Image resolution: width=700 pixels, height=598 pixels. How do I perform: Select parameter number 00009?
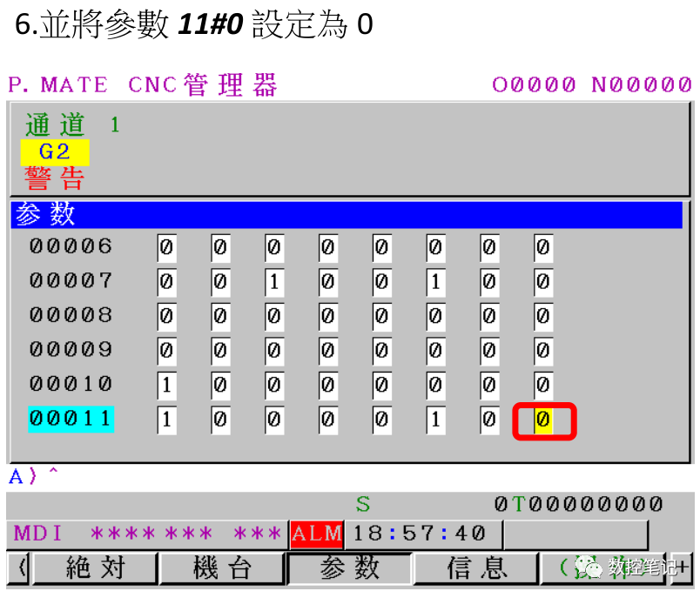pos(71,350)
